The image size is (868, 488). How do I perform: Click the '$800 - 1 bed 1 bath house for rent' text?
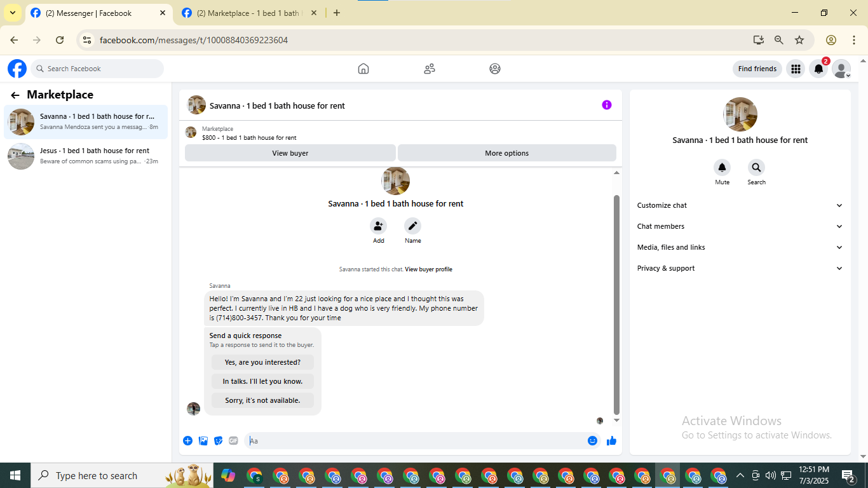(x=249, y=137)
